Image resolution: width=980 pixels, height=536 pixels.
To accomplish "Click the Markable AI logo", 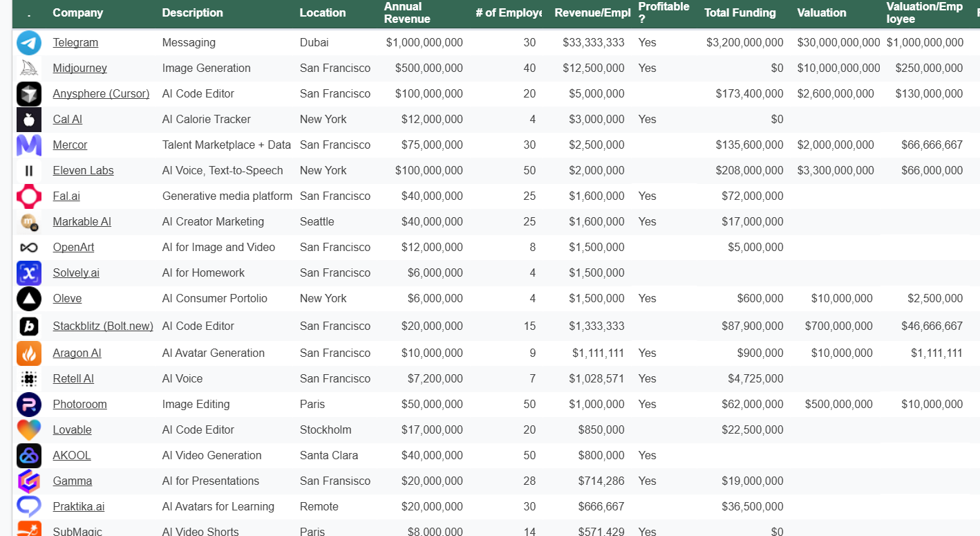I will [x=29, y=222].
